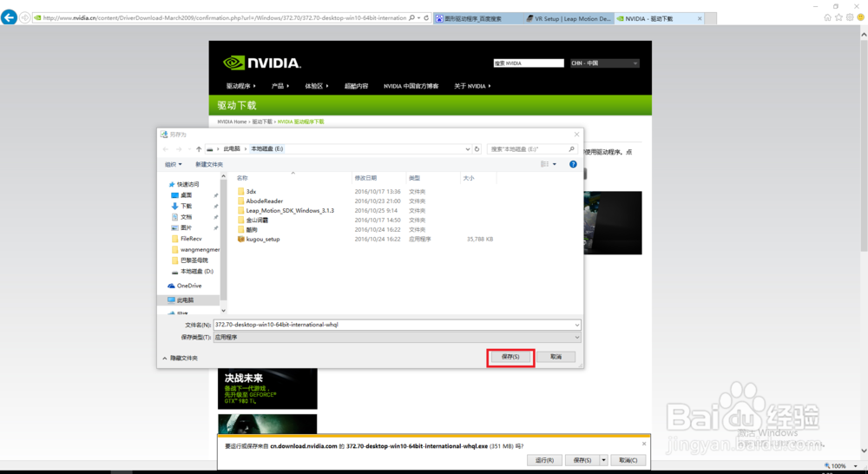
Task: Open IE home page icon
Action: tap(827, 17)
